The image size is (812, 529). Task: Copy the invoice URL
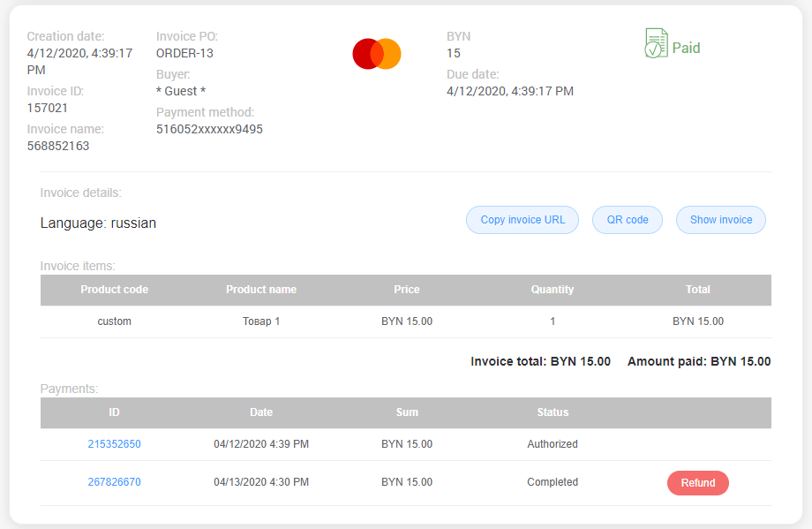[522, 219]
